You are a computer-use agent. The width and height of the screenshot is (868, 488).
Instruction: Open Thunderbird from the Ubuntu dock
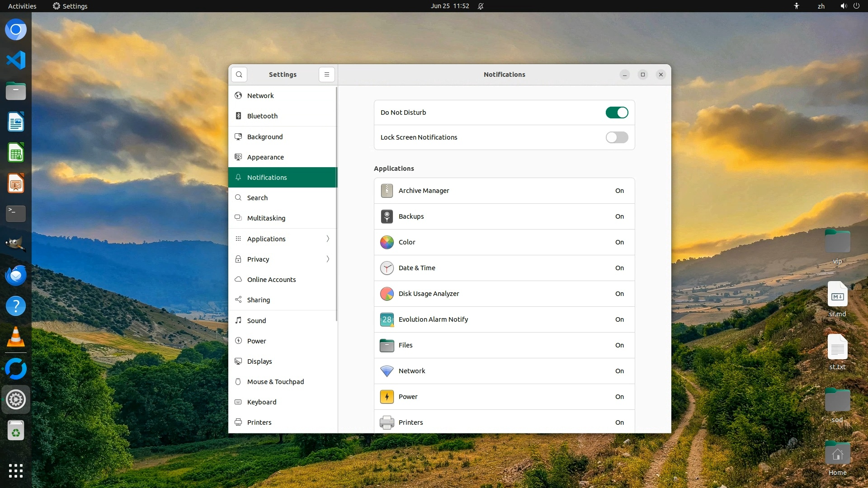(16, 276)
